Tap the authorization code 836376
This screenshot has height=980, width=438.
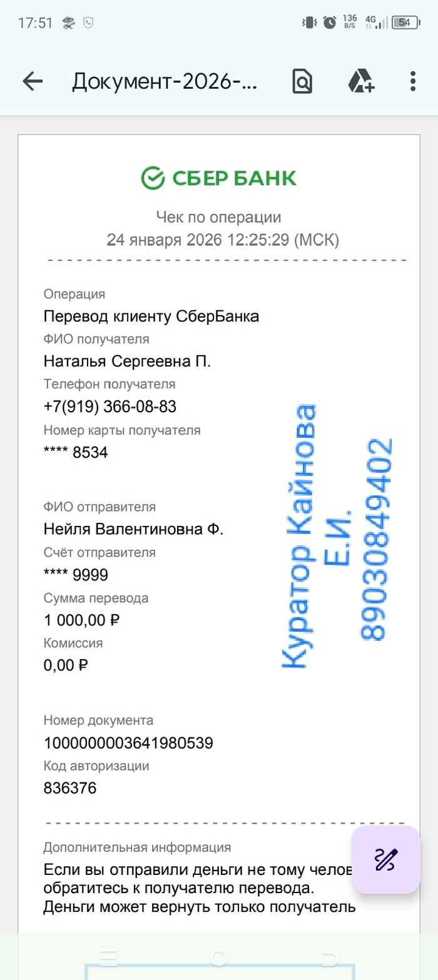click(70, 788)
